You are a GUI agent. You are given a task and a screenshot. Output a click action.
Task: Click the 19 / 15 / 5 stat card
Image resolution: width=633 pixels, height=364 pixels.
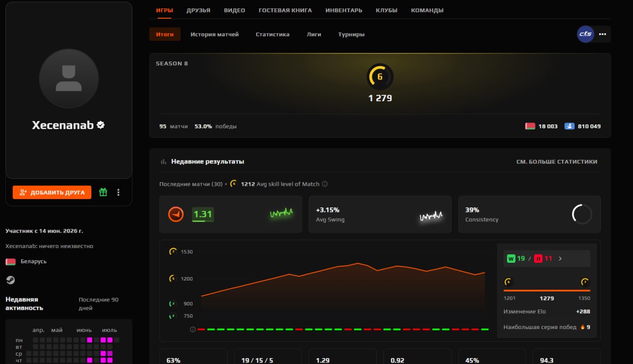[268, 357]
